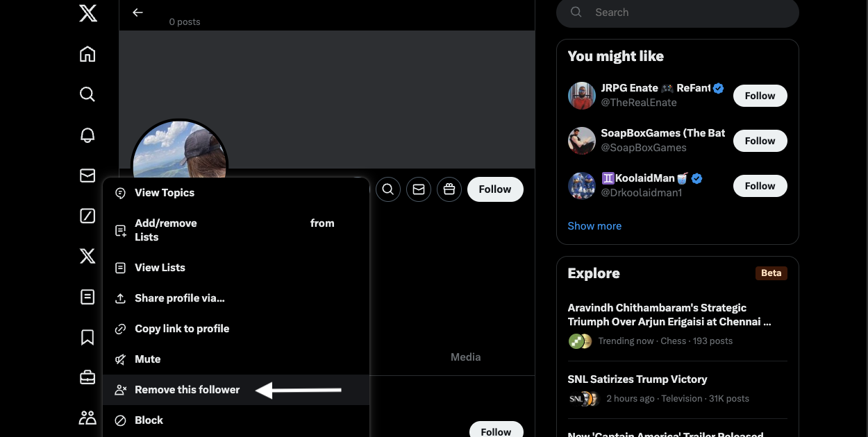Image resolution: width=868 pixels, height=437 pixels.
Task: Open the Media tab on profile
Action: [465, 357]
